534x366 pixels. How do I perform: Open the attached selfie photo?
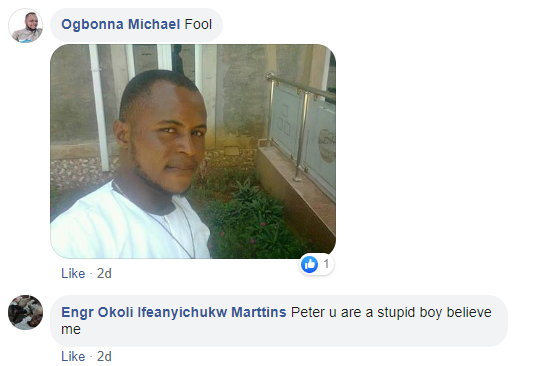pos(193,151)
